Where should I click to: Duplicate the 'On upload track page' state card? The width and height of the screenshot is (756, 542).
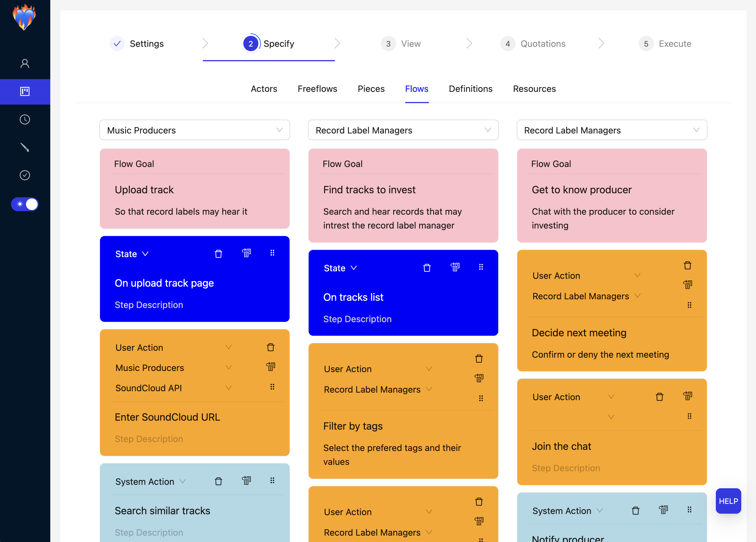(246, 253)
